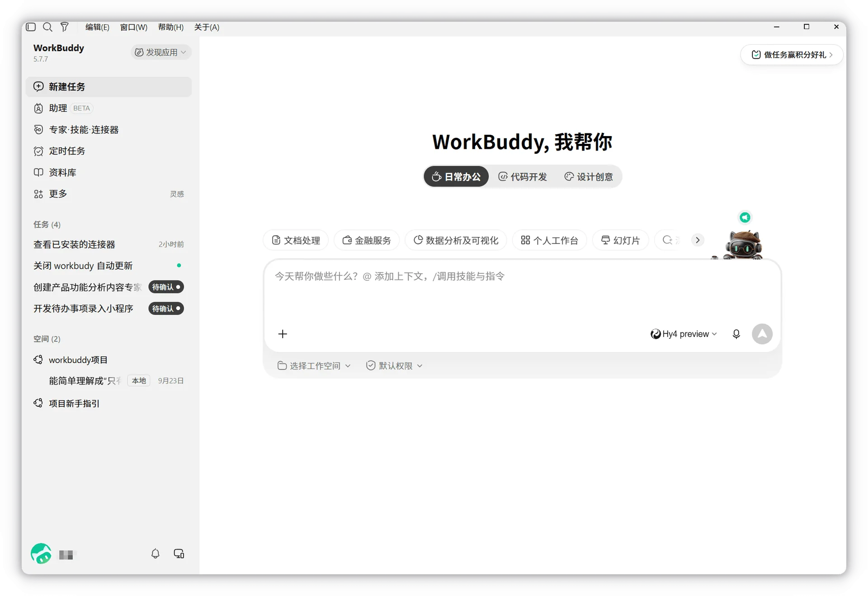This screenshot has width=868, height=596.
Task: Open the search magnifier icon in title bar
Action: [47, 27]
